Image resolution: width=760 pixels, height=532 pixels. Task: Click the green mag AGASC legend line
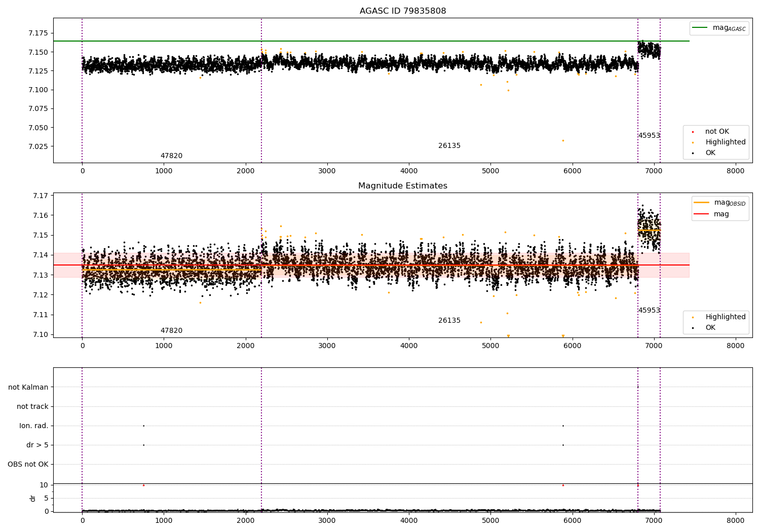pyautogui.click(x=700, y=28)
